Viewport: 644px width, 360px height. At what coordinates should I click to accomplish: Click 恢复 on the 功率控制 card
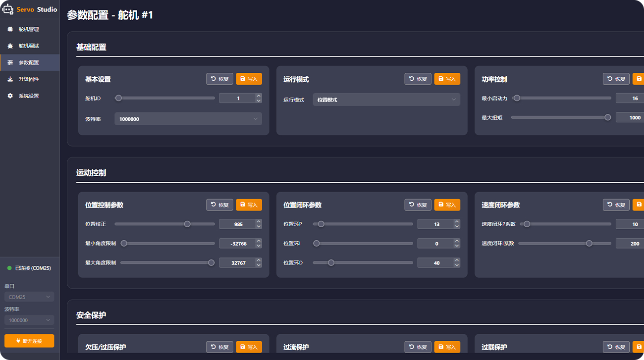(616, 79)
